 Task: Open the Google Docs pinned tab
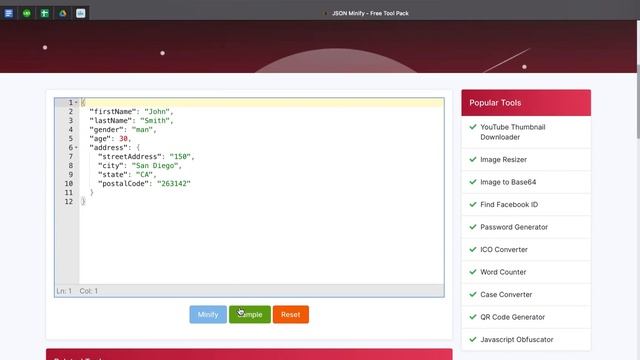click(9, 13)
